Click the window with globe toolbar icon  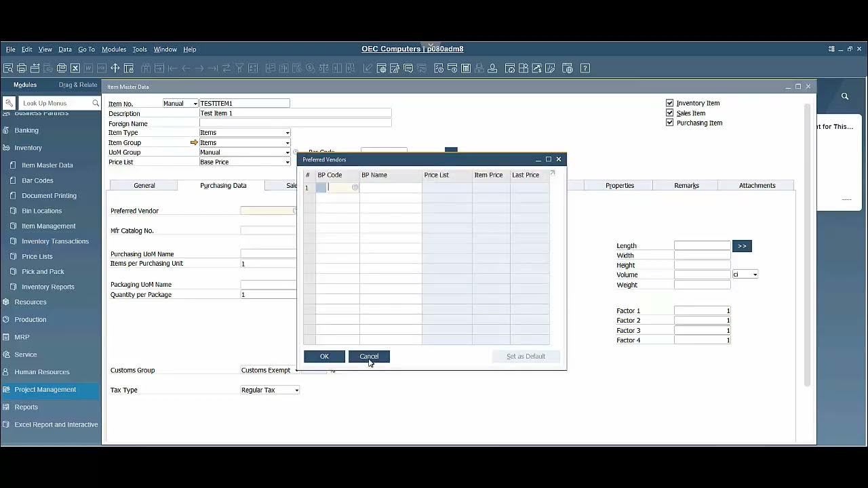[568, 68]
